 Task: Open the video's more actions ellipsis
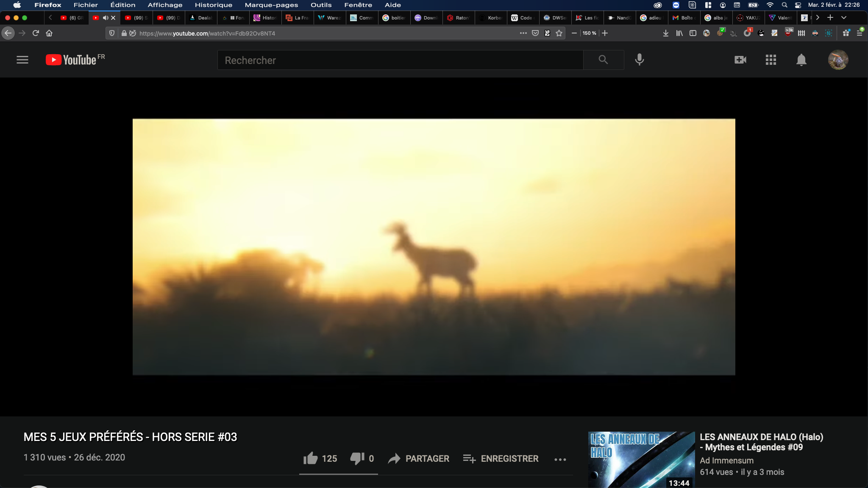[x=560, y=459]
